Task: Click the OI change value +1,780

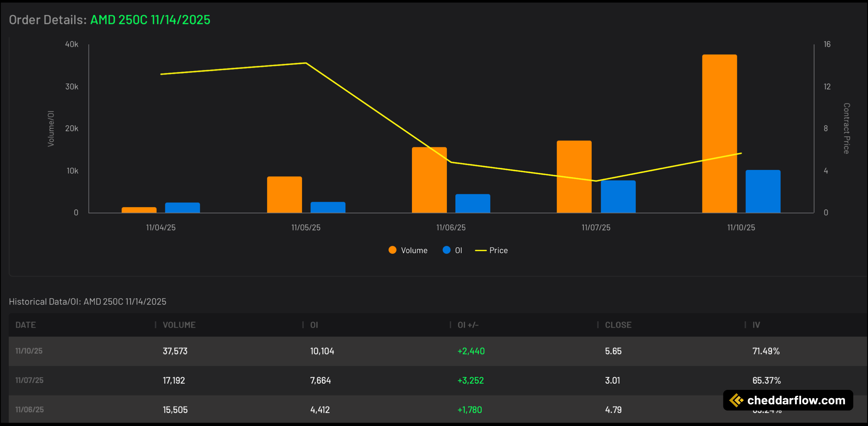Action: (470, 410)
